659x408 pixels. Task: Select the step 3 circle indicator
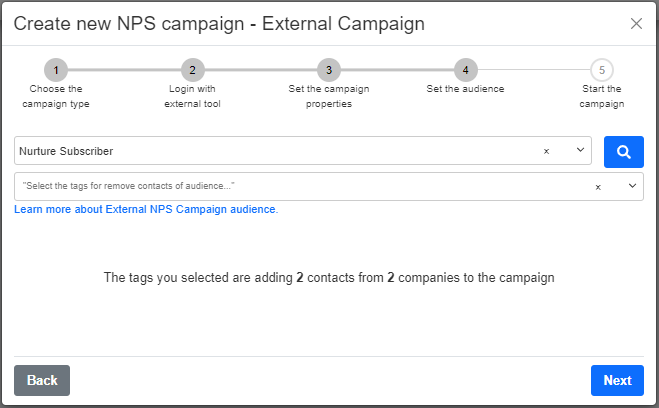point(329,70)
